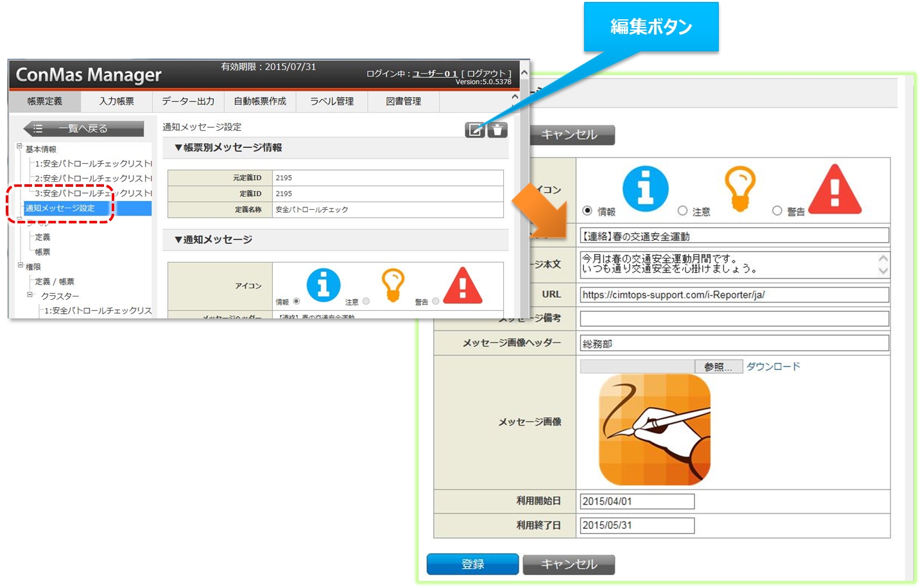Open the 自動帳票作成 tab
The image size is (921, 588).
tap(260, 101)
